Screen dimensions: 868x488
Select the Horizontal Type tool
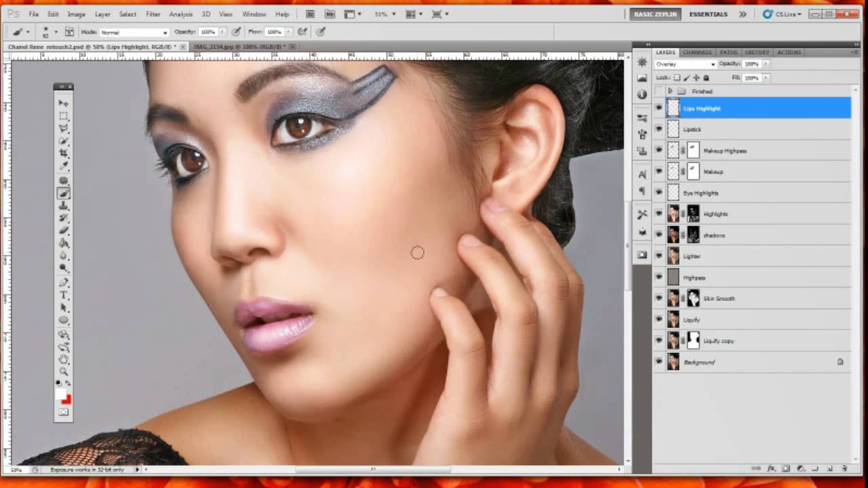click(x=64, y=295)
